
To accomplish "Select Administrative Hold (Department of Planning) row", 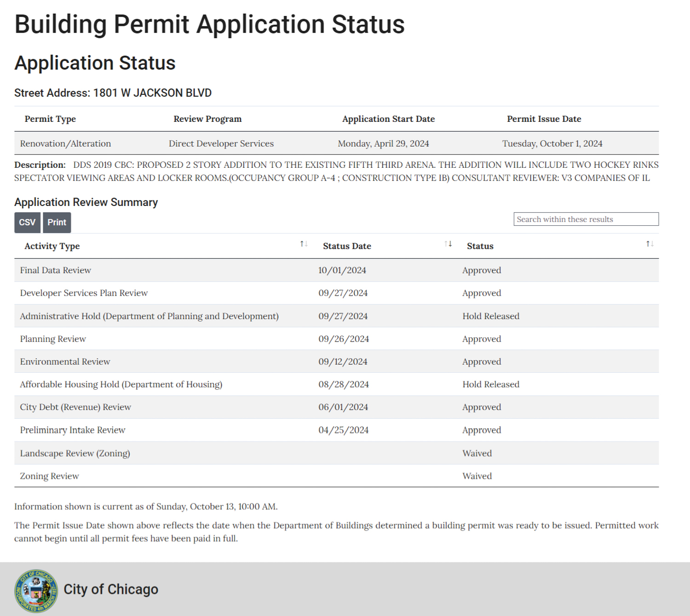I will pyautogui.click(x=336, y=316).
